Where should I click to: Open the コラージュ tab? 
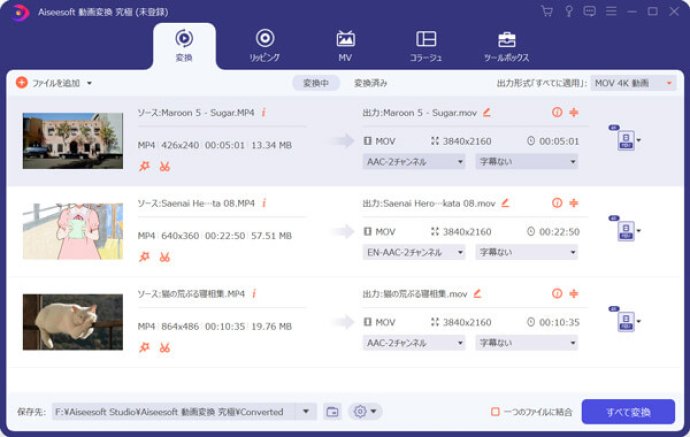coord(426,45)
